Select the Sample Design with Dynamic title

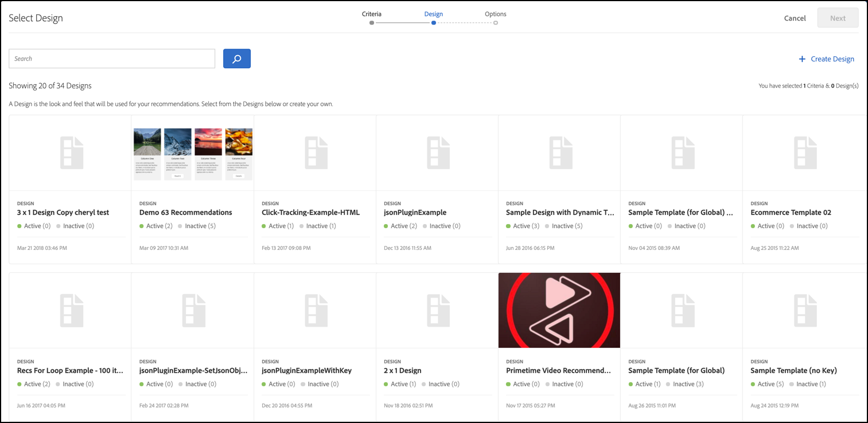click(560, 213)
